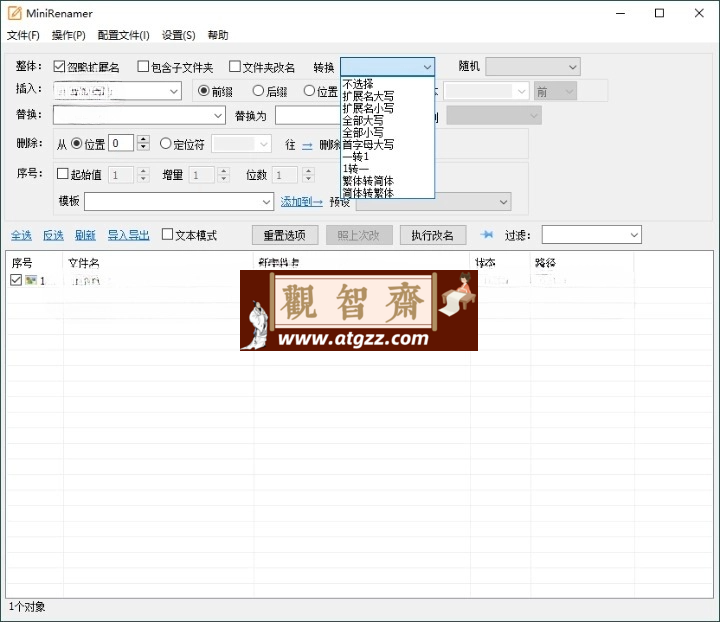Click the 状态 column header
Image resolution: width=720 pixels, height=622 pixels.
tap(500, 263)
